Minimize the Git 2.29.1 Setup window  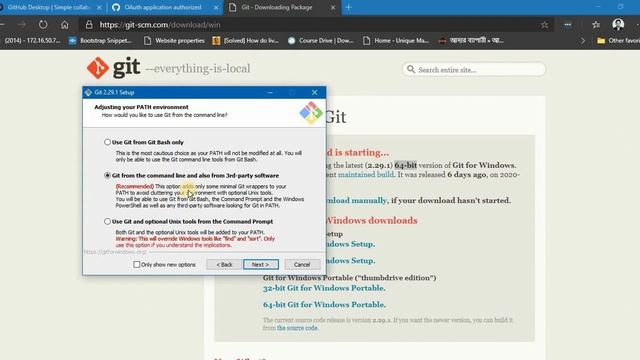point(270,93)
